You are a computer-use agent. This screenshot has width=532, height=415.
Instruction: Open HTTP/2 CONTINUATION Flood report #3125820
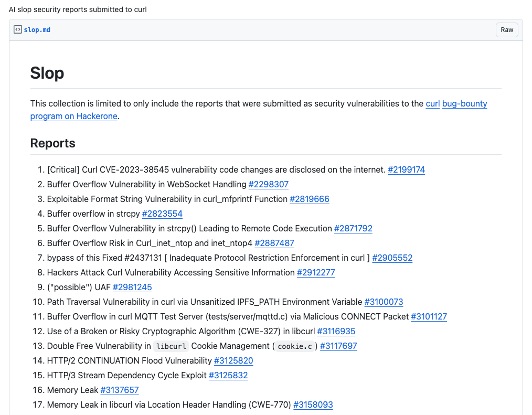[x=233, y=360]
